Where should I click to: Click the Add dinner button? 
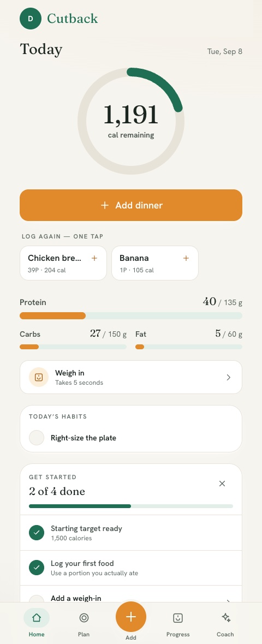(x=131, y=205)
